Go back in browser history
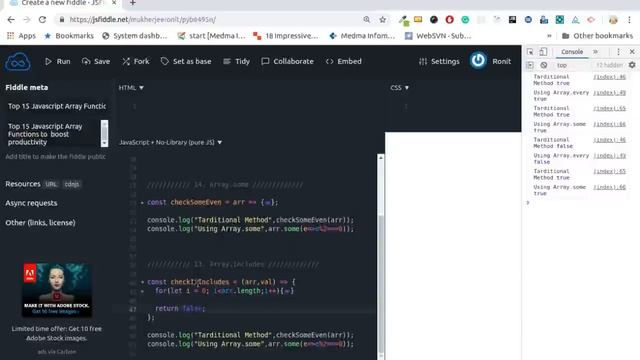This screenshot has width=640, height=360. (11, 20)
